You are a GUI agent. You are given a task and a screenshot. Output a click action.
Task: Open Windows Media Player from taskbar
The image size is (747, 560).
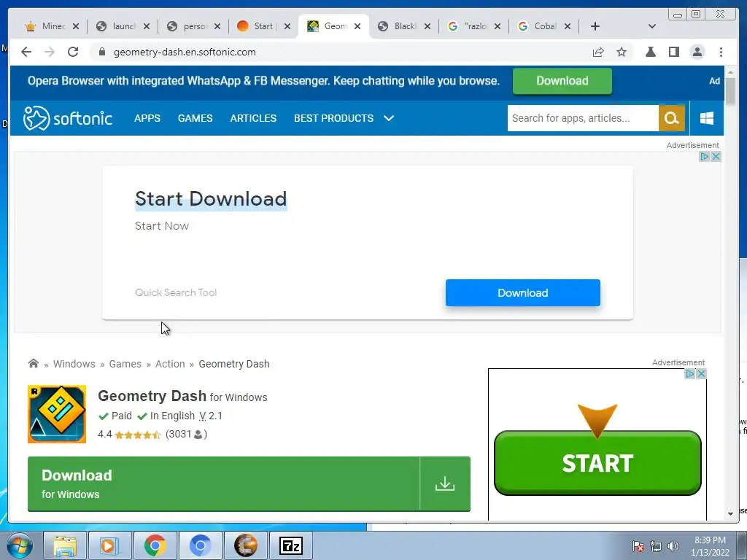tap(109, 545)
